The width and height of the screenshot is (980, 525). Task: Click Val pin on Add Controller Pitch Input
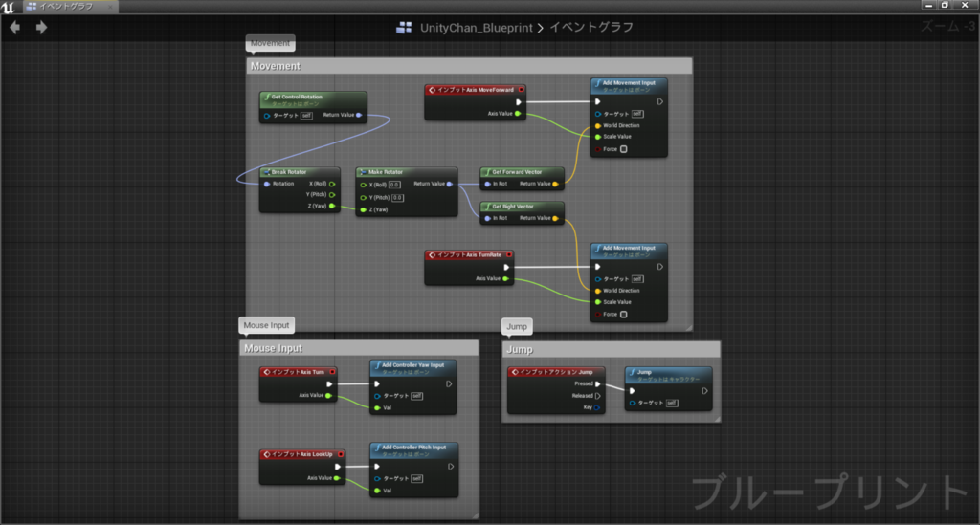click(x=377, y=491)
